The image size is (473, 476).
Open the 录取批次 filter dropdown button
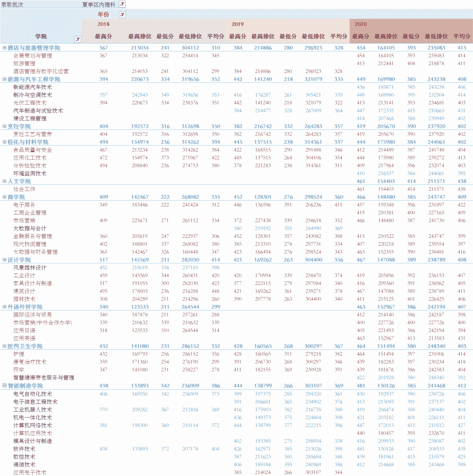tap(122, 4)
